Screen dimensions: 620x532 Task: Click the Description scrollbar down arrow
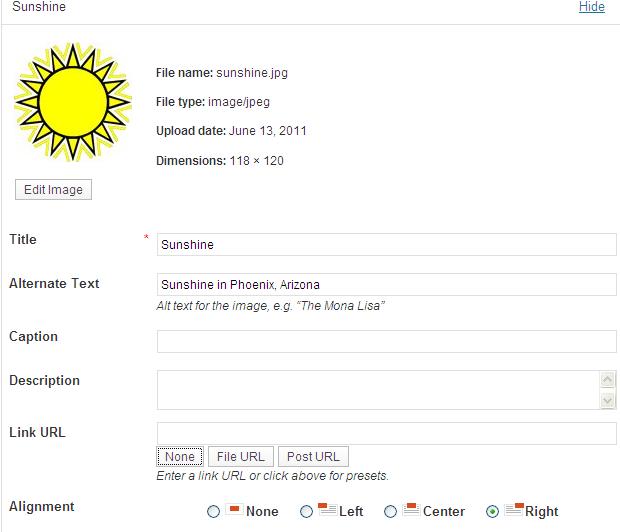607,401
